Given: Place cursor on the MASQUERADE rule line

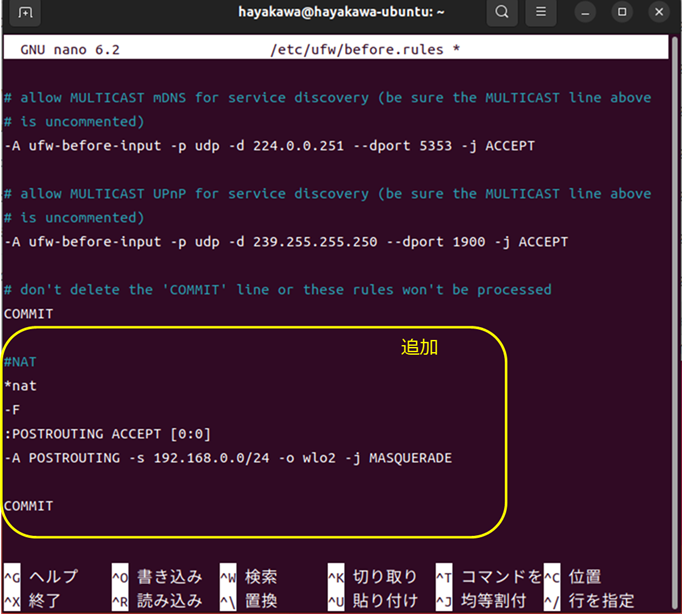Looking at the screenshot, I should tap(228, 458).
